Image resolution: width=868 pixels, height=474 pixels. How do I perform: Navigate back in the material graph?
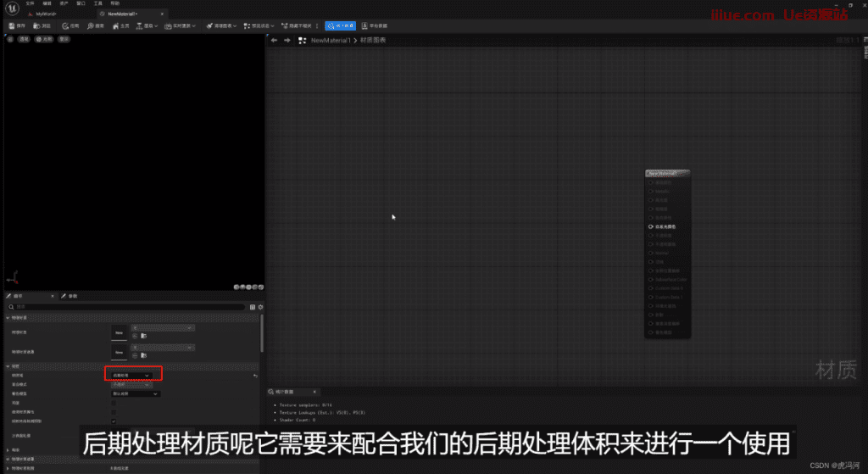(274, 41)
